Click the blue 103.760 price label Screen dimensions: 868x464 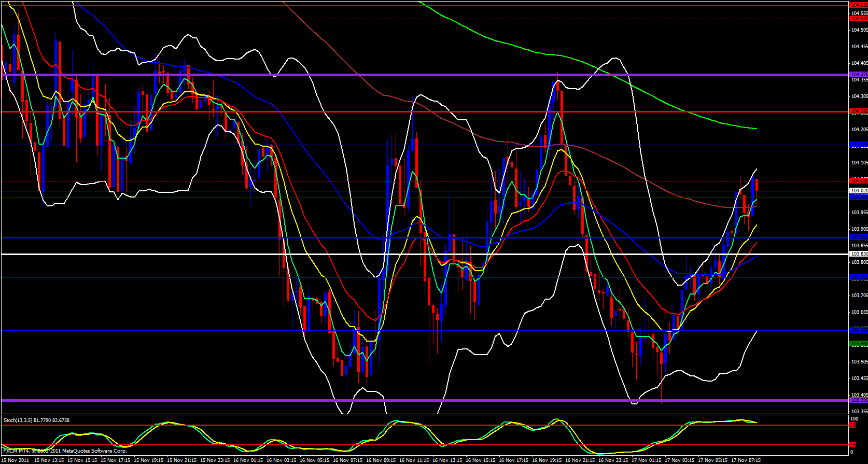pyautogui.click(x=858, y=277)
